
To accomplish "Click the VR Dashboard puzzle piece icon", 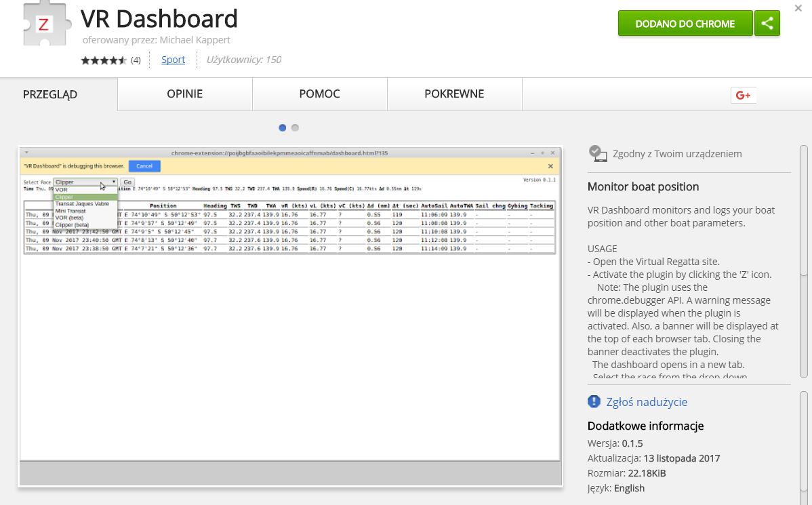I will pos(46,23).
